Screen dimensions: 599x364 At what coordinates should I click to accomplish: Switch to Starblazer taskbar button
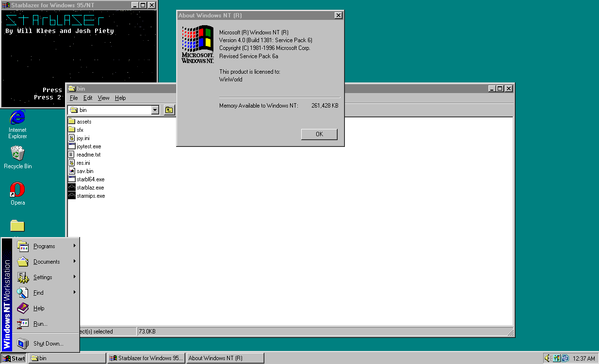(x=146, y=358)
